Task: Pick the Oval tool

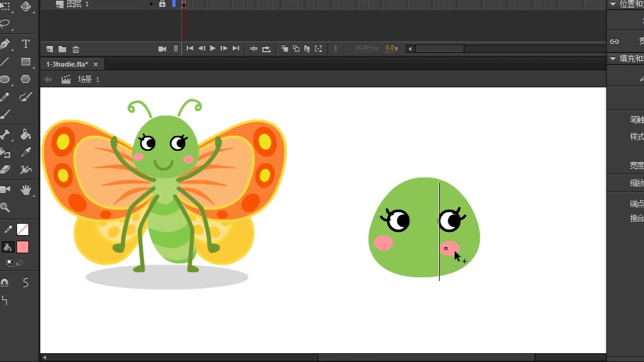Action: [x=6, y=79]
